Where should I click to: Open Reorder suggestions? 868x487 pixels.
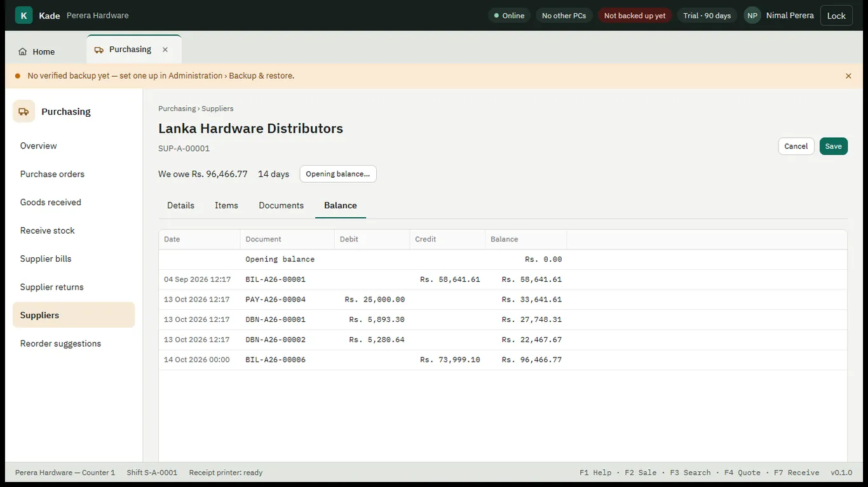click(74, 344)
